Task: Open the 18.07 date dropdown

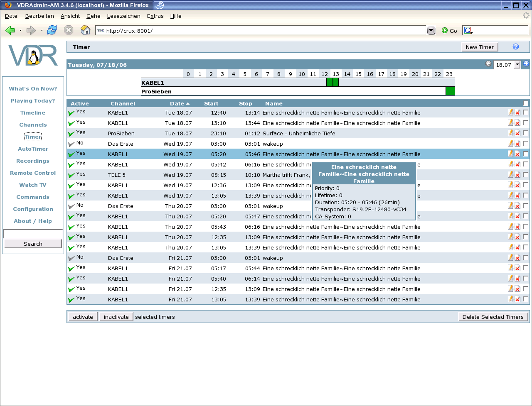Action: click(x=517, y=65)
